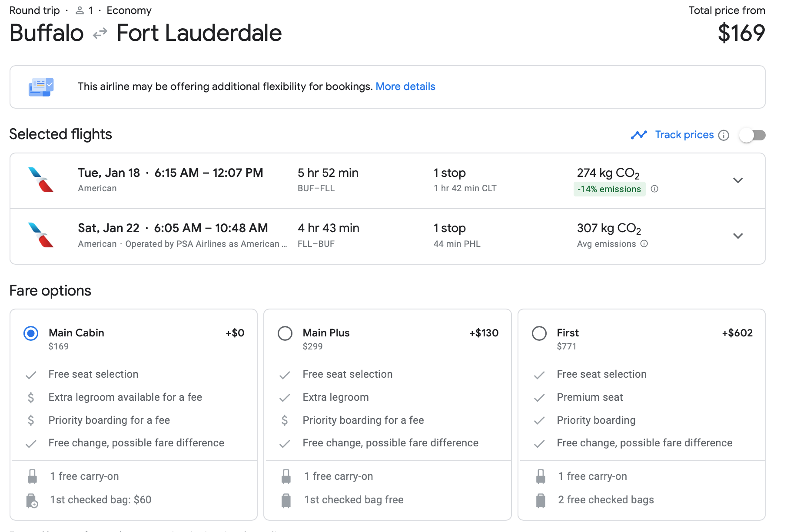Click the Main Cabin $169 price
The height and width of the screenshot is (532, 810).
[x=59, y=346]
